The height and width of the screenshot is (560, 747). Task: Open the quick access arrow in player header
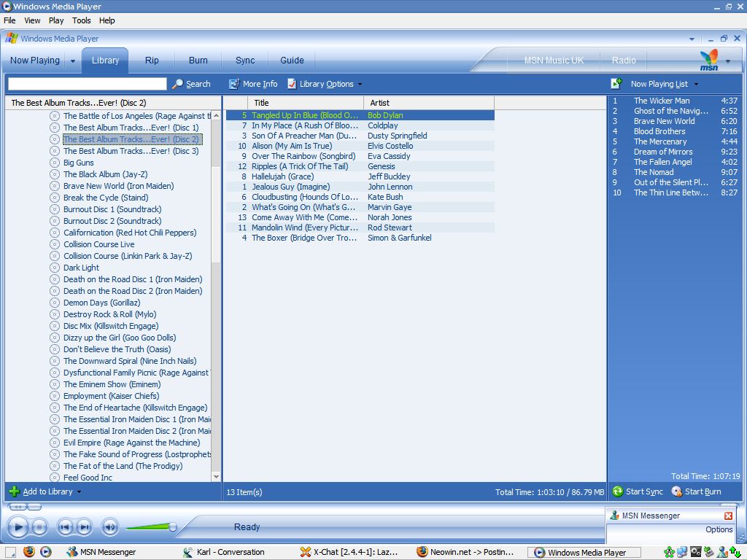[x=692, y=39]
